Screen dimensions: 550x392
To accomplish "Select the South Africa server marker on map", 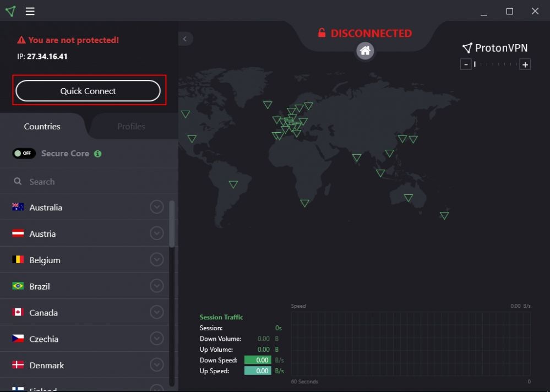I will click(304, 203).
